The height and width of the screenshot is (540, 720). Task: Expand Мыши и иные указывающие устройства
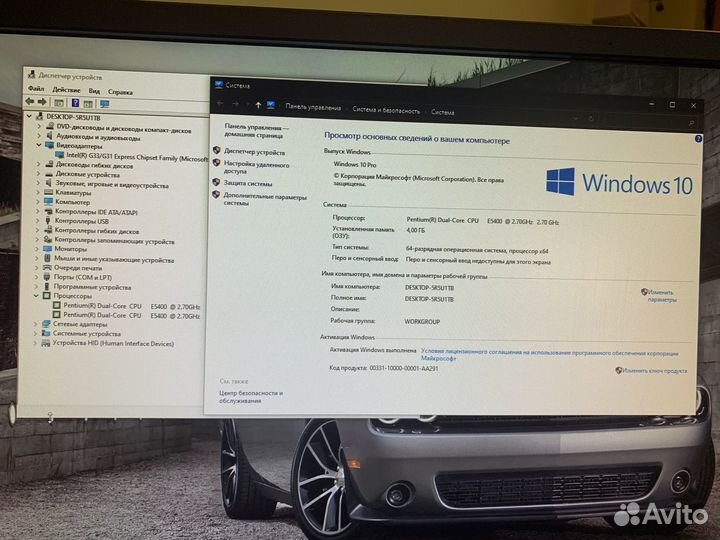(x=37, y=258)
